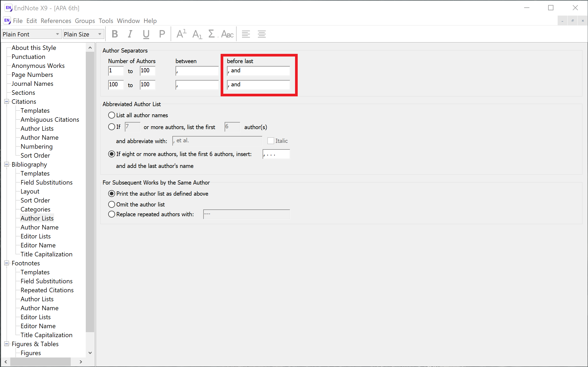The height and width of the screenshot is (367, 588).
Task: Open the File menu
Action: point(18,21)
